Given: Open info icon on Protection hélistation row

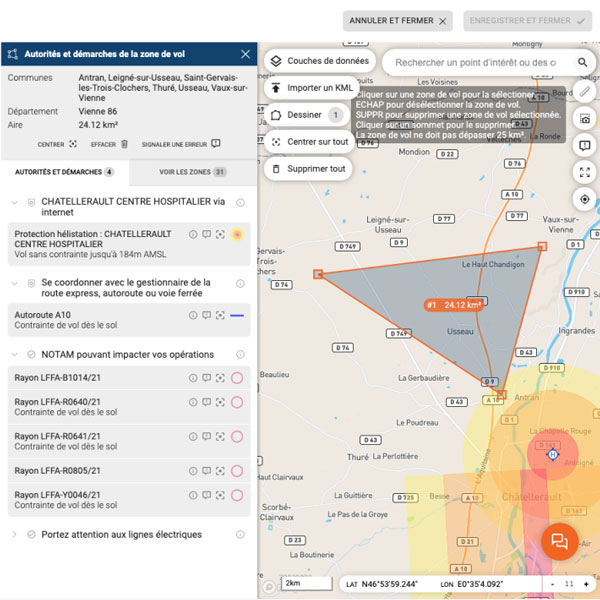Looking at the screenshot, I should pyautogui.click(x=193, y=234).
